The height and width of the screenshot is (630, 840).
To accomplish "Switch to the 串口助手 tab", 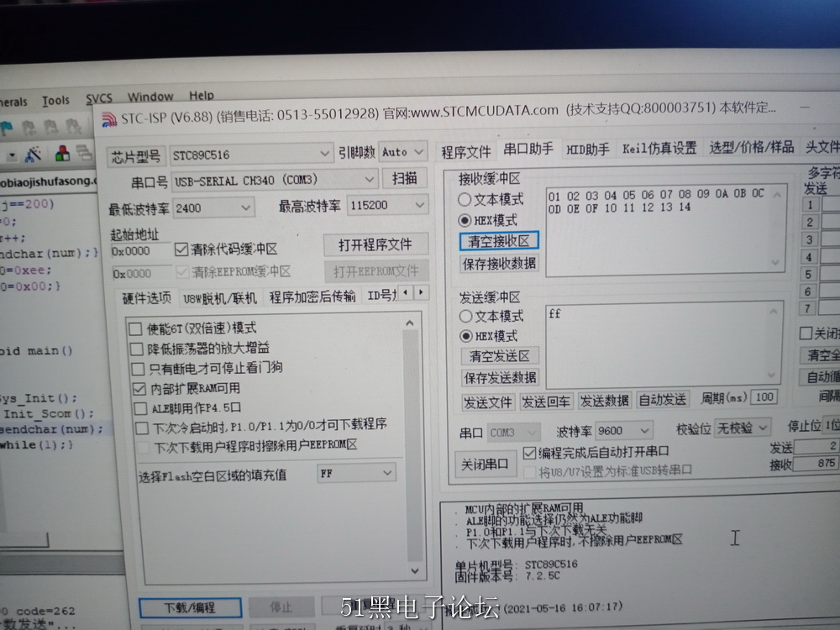I will 528,149.
